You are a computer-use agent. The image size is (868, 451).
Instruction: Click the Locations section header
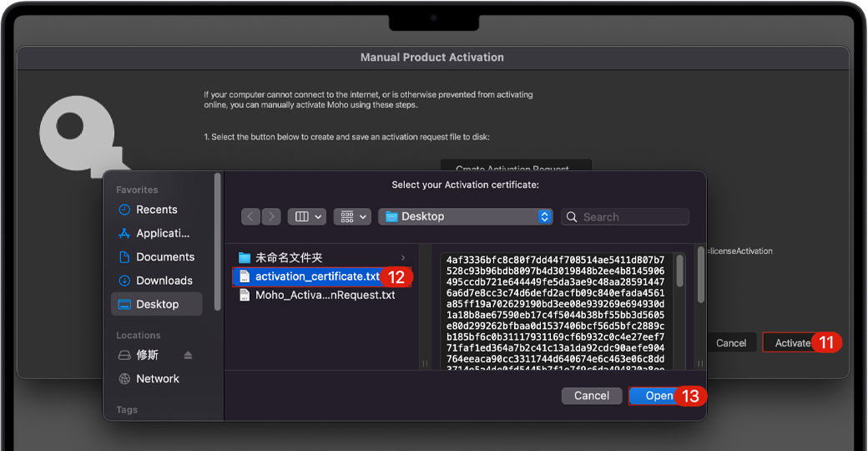point(139,335)
